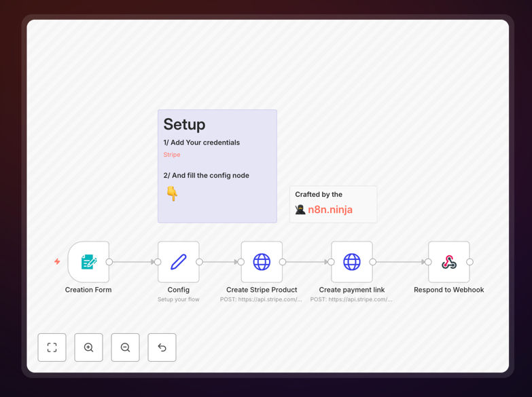Screen dimensions: 532x397
Task: Click the pointing-down hand emoji
Action: [173, 193]
